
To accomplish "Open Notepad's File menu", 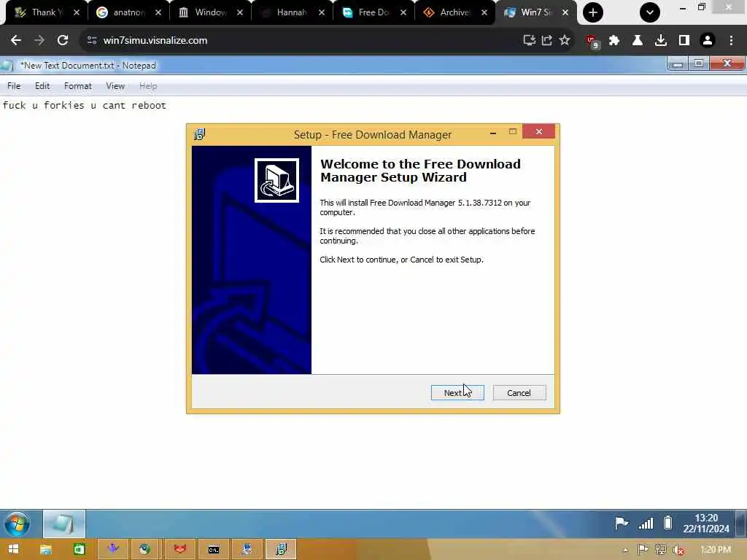I will pyautogui.click(x=14, y=86).
